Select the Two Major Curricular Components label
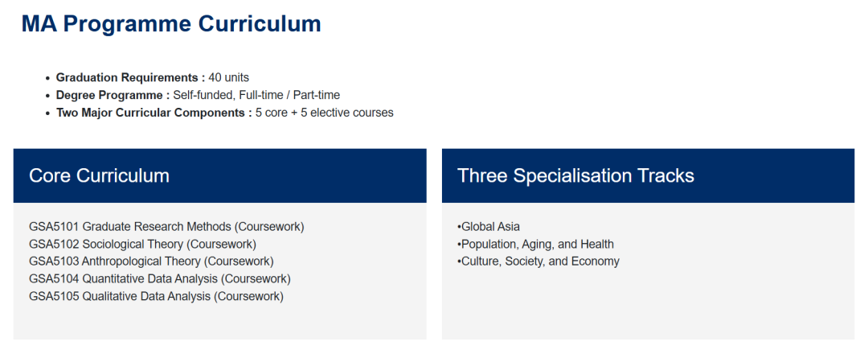Viewport: 868px width, 354px height. 154,113
